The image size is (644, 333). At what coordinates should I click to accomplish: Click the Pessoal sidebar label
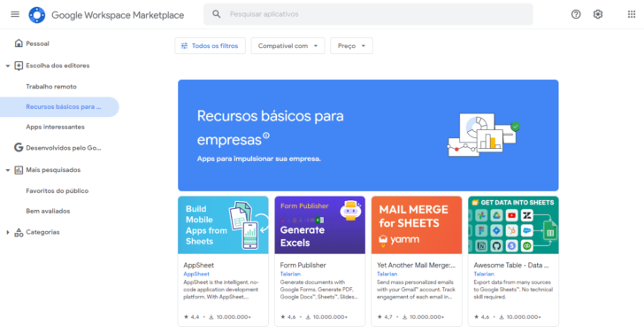pyautogui.click(x=37, y=43)
